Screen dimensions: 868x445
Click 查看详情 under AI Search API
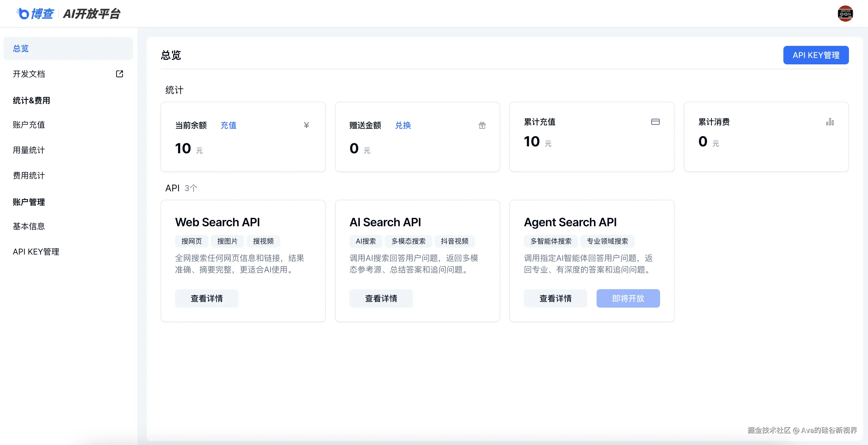coord(381,298)
